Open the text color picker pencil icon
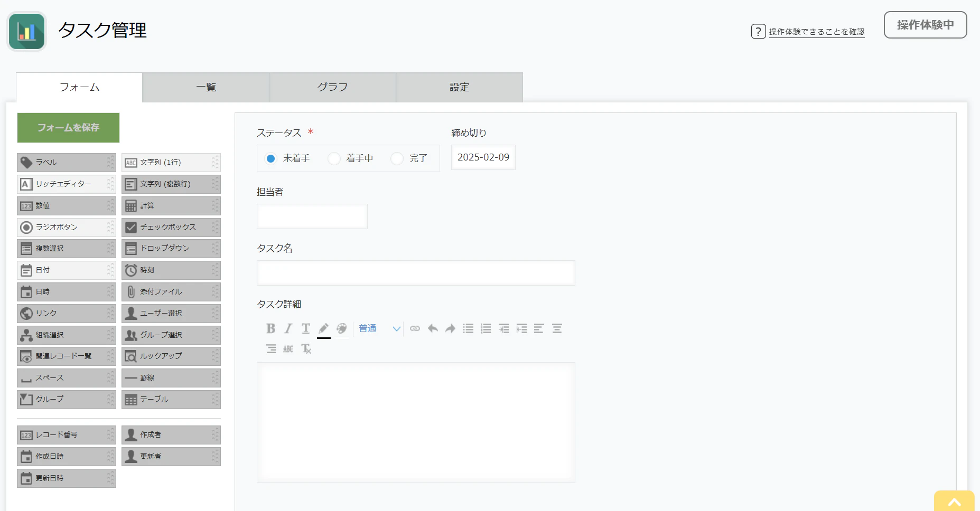The width and height of the screenshot is (980, 511). point(324,329)
